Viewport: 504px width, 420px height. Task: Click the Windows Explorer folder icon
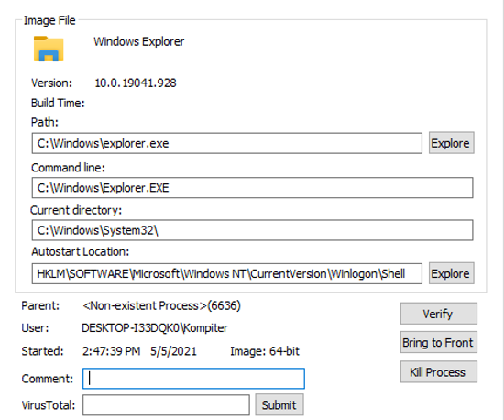(x=49, y=49)
